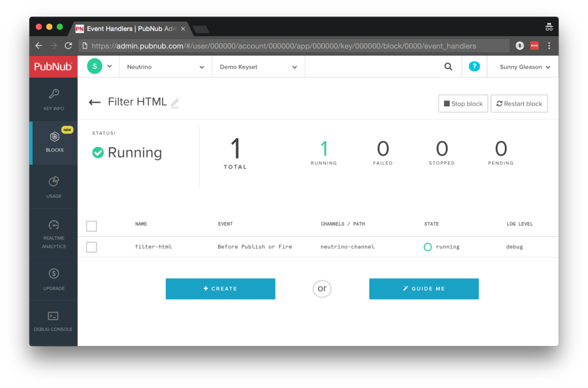588x388 pixels.
Task: Check the filter-html row checkbox
Action: [91, 247]
